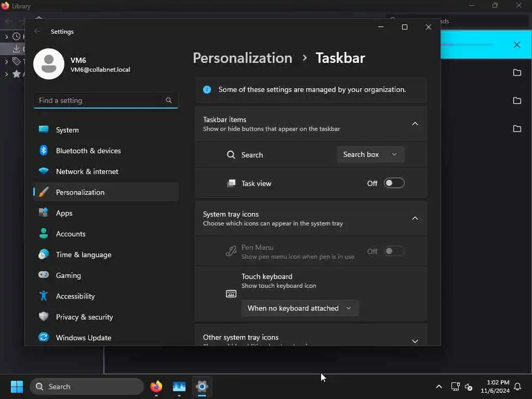
Task: Open the Search box dropdown
Action: click(370, 154)
